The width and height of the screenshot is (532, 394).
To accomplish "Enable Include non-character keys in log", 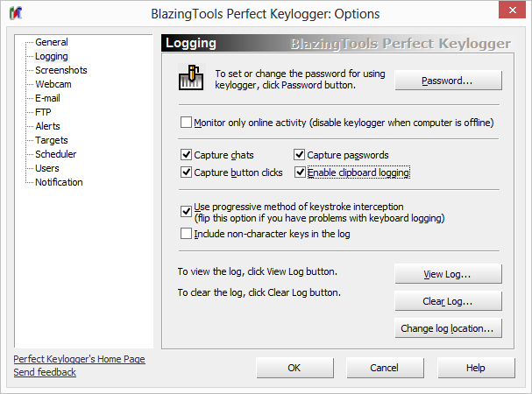I will tap(186, 234).
